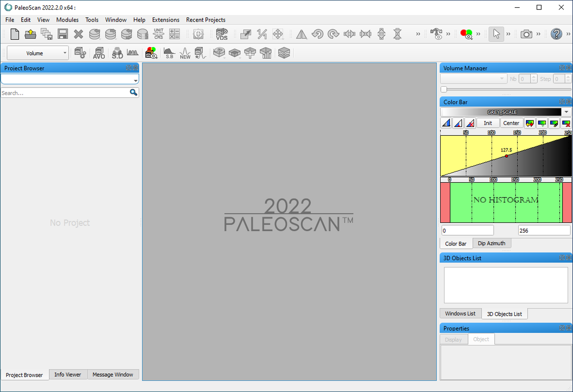This screenshot has width=573, height=392.
Task: Open the Recent Projects menu
Action: tap(206, 20)
